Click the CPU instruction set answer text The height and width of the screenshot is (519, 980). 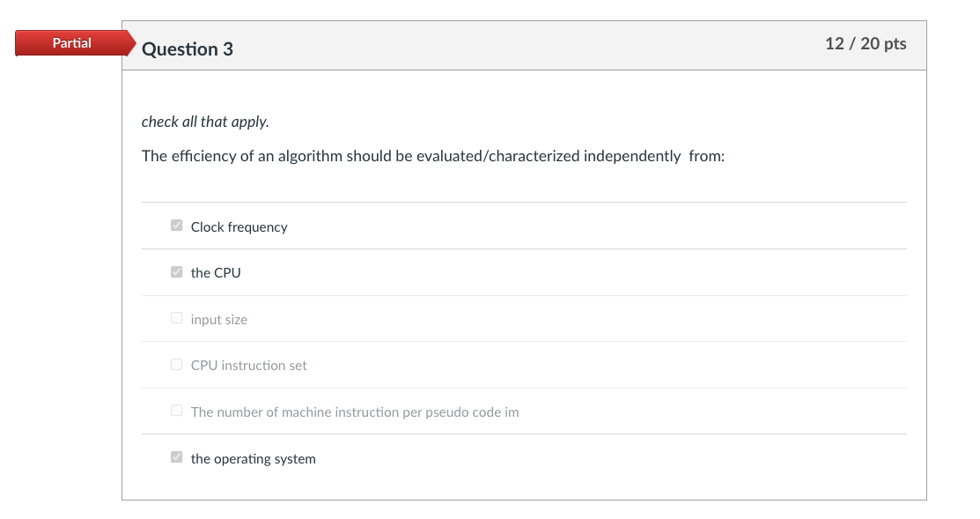pos(248,366)
